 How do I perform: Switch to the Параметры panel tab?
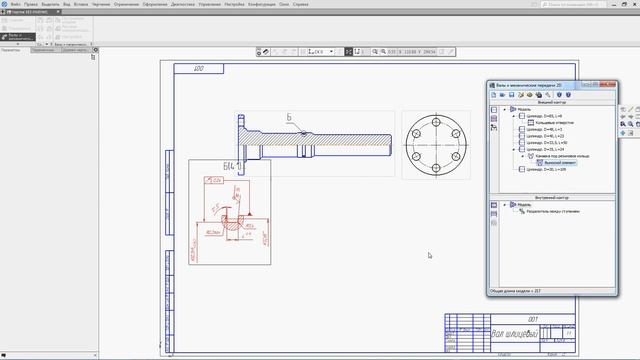click(x=11, y=50)
